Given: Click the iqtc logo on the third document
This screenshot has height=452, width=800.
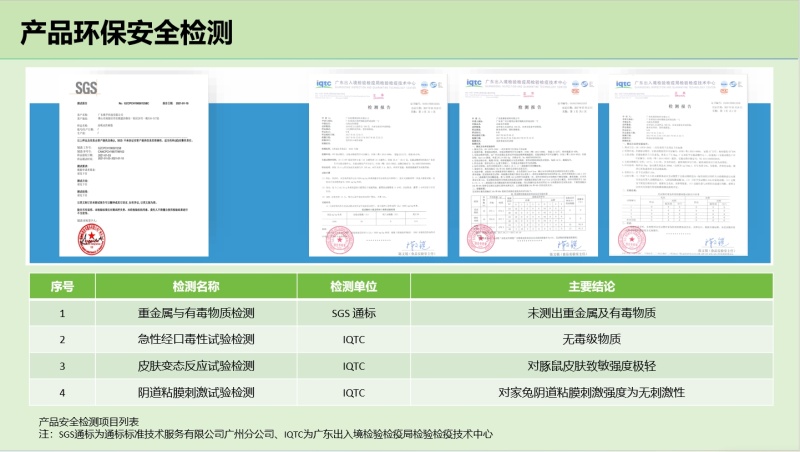Looking at the screenshot, I should [x=474, y=83].
